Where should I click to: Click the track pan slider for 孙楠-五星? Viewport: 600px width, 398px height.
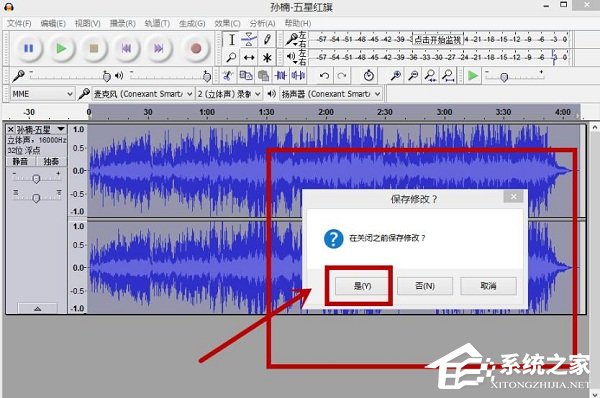[36, 197]
